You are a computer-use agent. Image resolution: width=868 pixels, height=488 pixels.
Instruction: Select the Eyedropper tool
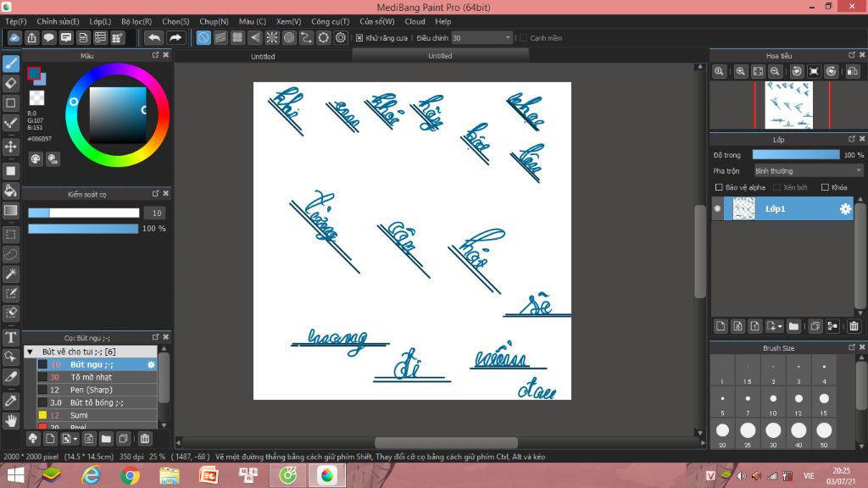(10, 401)
